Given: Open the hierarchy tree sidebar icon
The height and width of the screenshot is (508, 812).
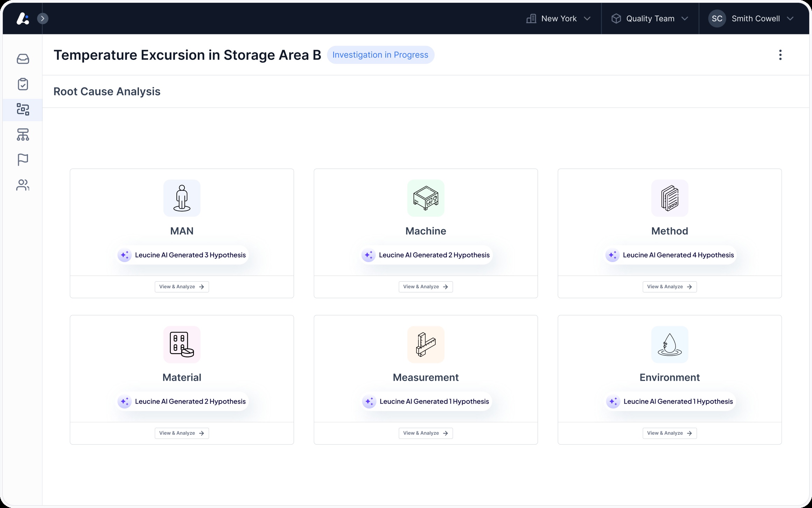Looking at the screenshot, I should pos(23,135).
